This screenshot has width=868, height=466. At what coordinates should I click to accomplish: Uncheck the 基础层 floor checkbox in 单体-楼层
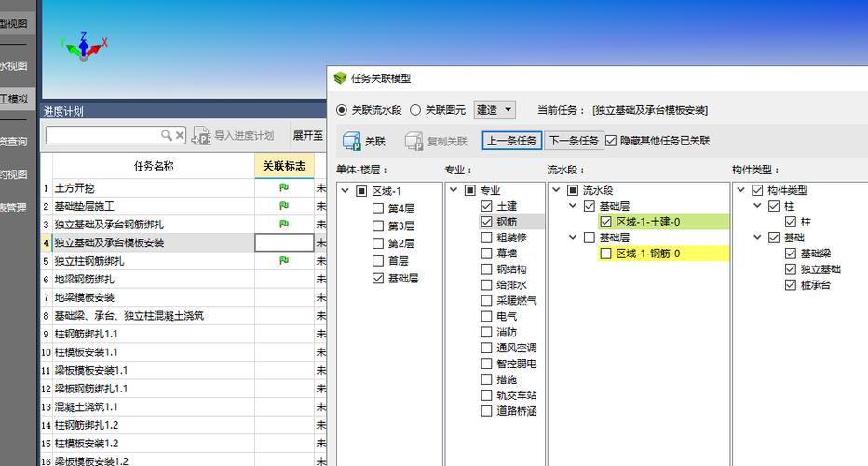tap(378, 278)
